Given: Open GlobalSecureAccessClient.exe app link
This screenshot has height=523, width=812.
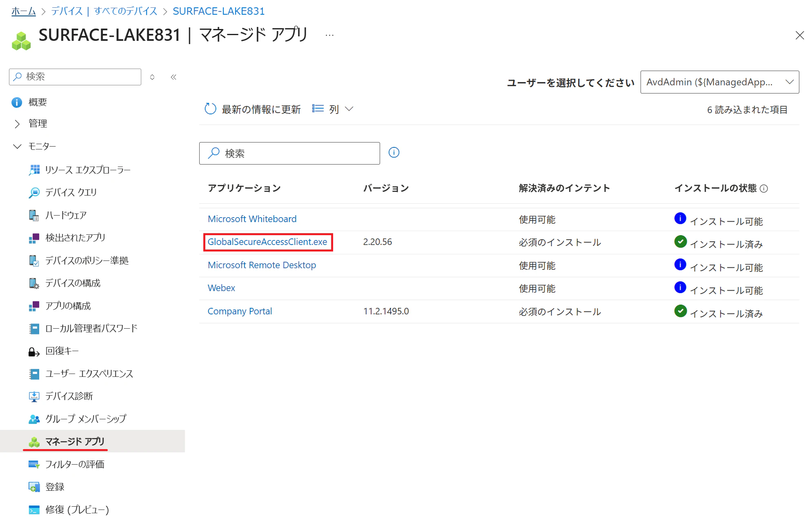Looking at the screenshot, I should [x=267, y=242].
